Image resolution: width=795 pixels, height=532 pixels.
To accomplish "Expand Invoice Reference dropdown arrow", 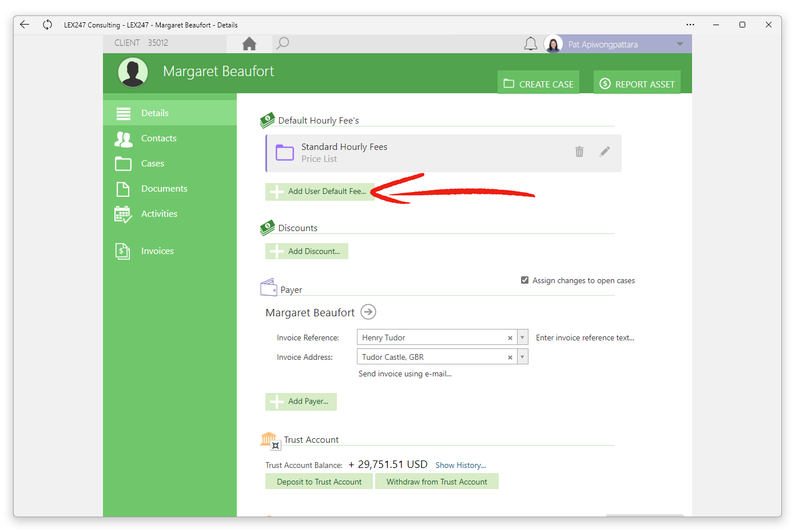I will coord(522,338).
